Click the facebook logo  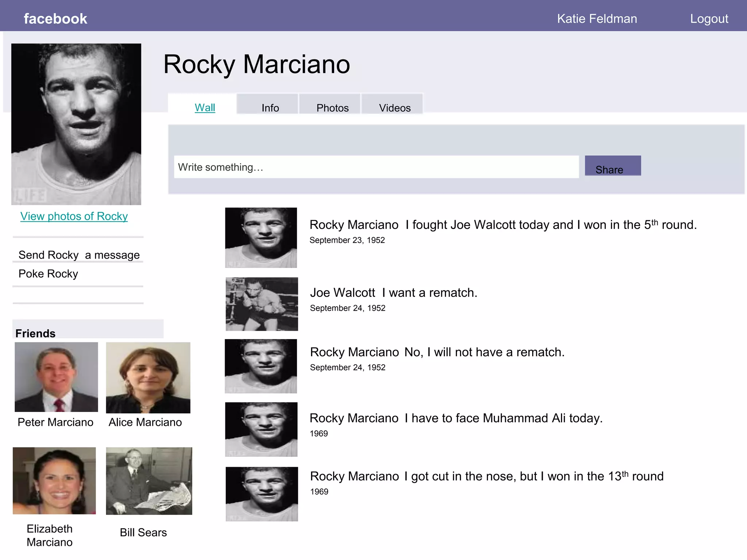point(55,19)
